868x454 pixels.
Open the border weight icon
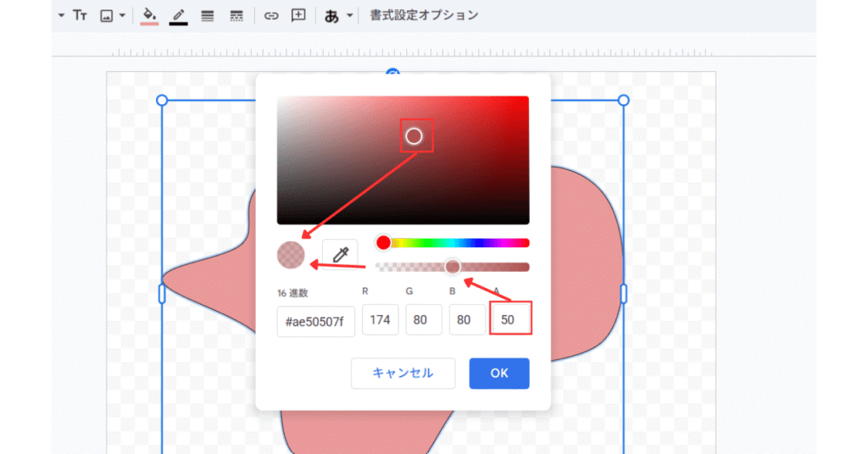(x=208, y=16)
